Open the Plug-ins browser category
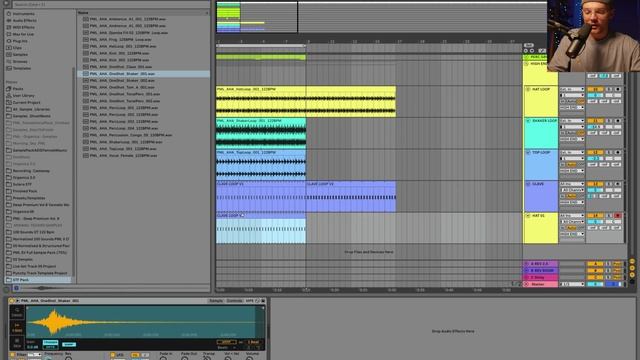 (20, 41)
